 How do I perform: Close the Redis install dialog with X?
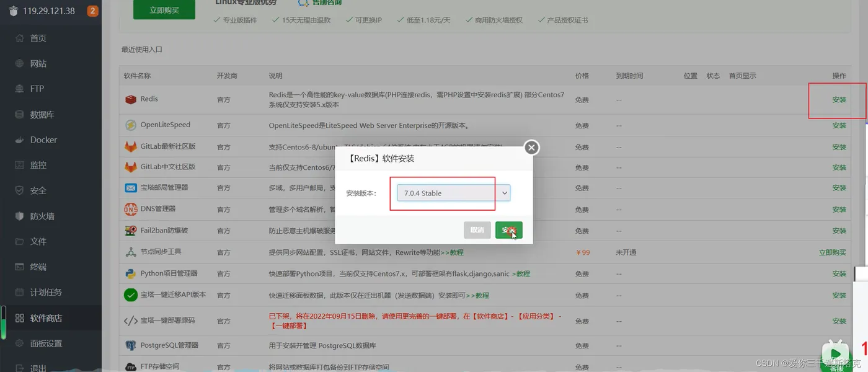pyautogui.click(x=531, y=148)
